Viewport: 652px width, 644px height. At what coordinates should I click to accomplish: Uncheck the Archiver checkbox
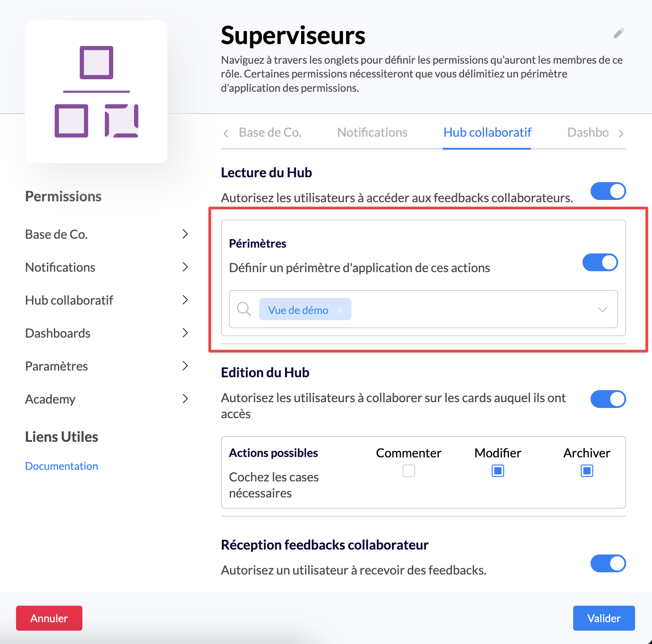coord(587,471)
